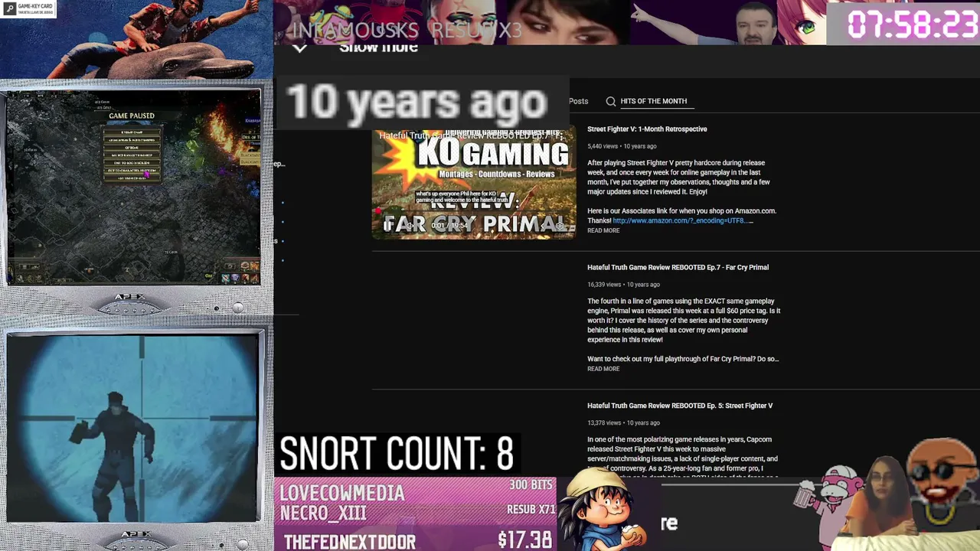Open settings gear on the video preview
This screenshot has width=980, height=551.
click(560, 226)
